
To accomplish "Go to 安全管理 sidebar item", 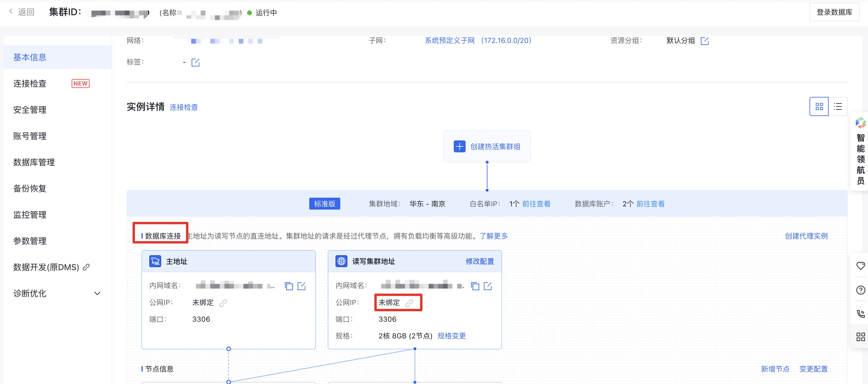I will [x=30, y=110].
